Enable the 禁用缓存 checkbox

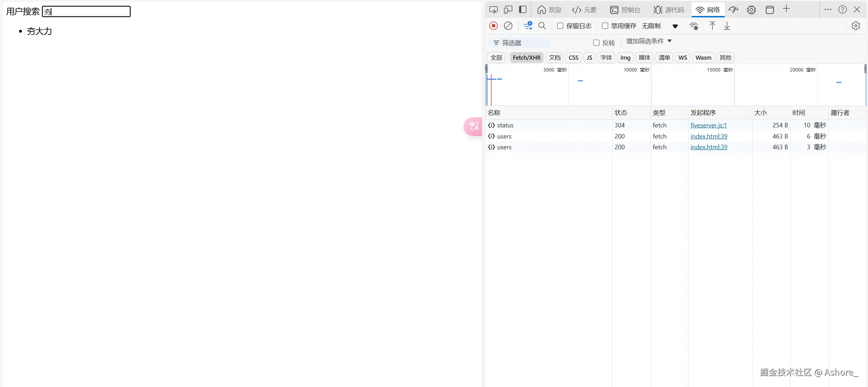[605, 26]
